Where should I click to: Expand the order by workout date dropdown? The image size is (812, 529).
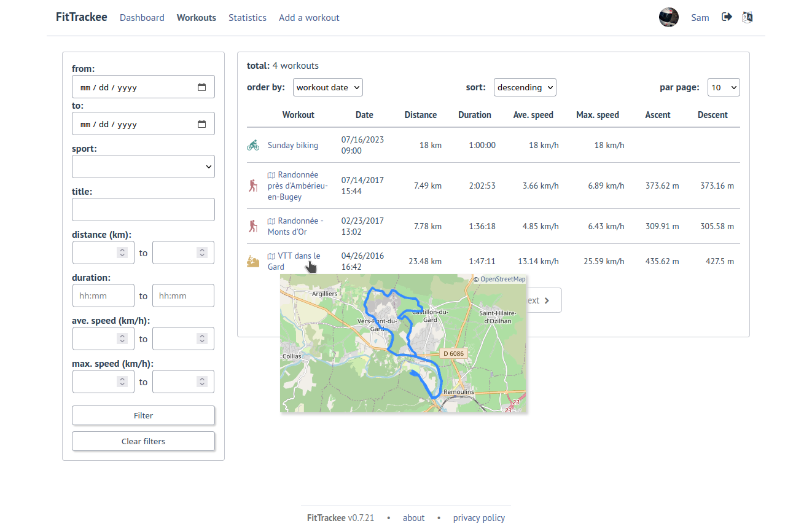[327, 87]
